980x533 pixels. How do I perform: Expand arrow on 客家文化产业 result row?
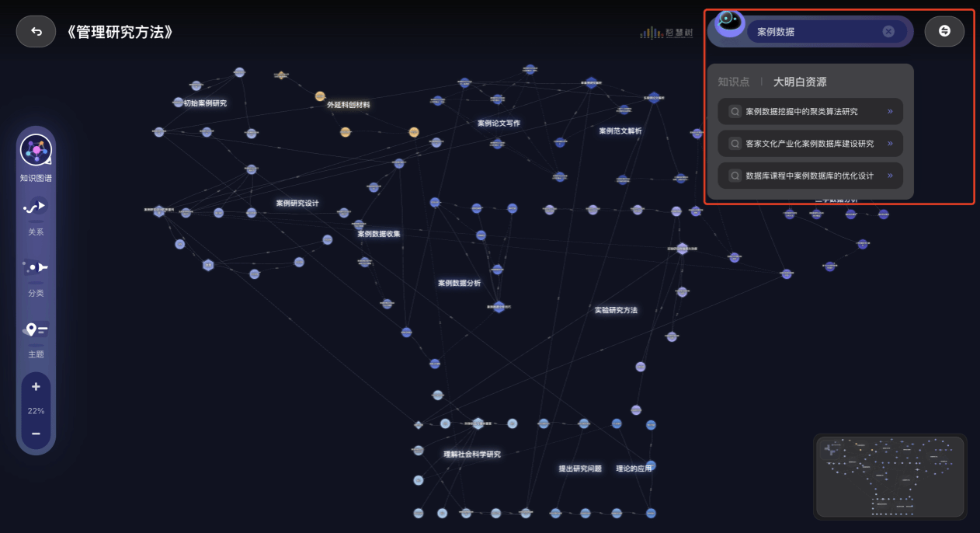point(890,144)
